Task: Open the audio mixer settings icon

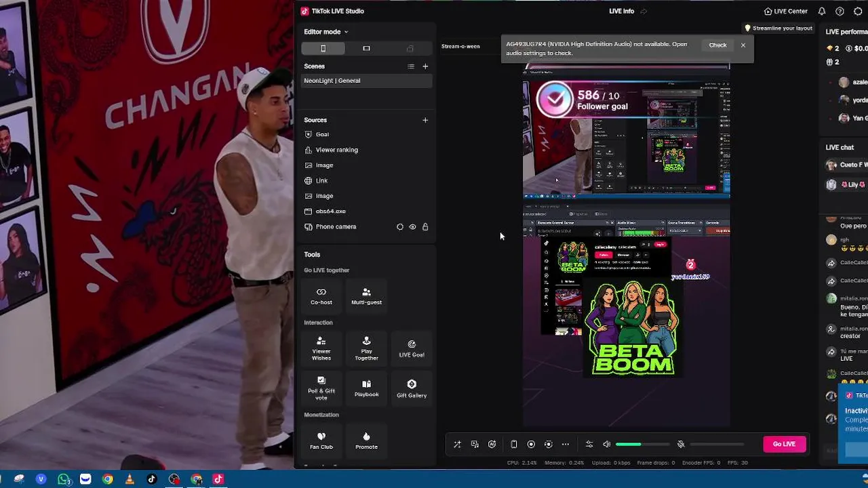Action: click(589, 445)
